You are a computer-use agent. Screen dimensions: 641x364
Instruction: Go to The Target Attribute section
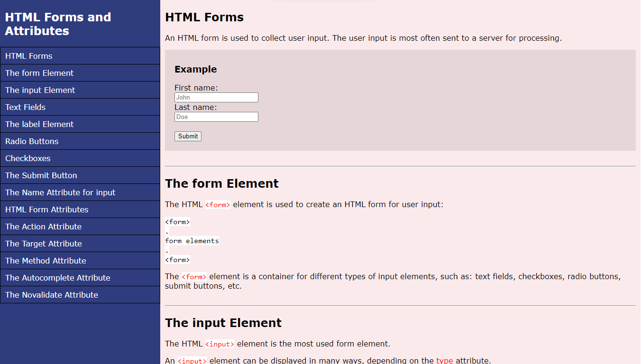pos(80,244)
